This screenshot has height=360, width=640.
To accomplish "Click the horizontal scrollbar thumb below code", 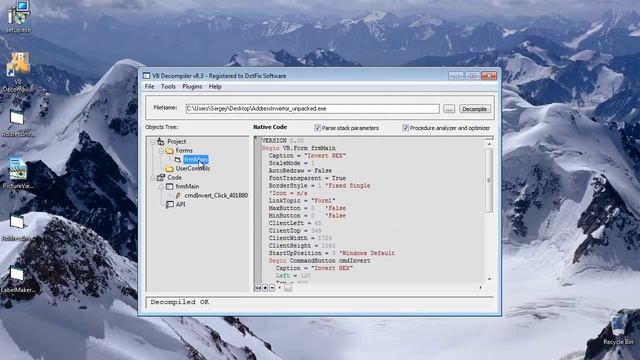I will coord(288,288).
